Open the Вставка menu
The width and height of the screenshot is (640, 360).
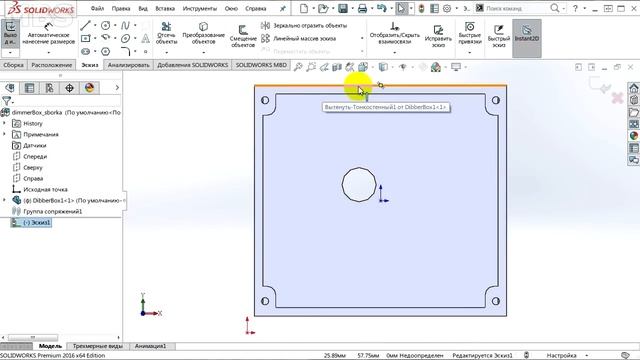[x=165, y=8]
